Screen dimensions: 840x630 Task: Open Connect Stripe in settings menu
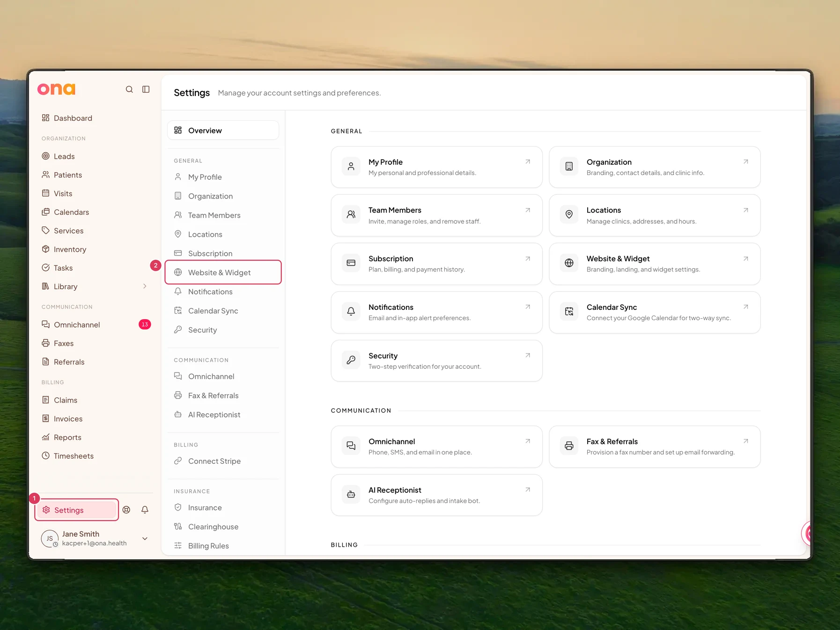(223, 461)
